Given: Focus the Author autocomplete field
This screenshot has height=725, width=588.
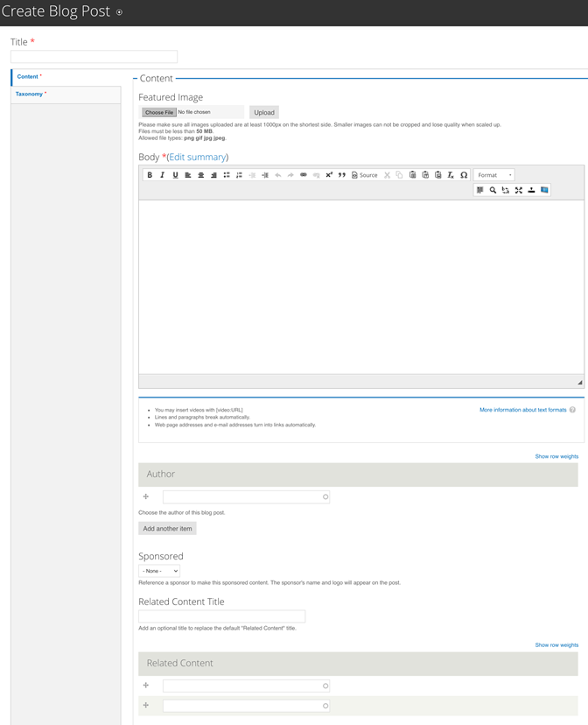Looking at the screenshot, I should 246,497.
